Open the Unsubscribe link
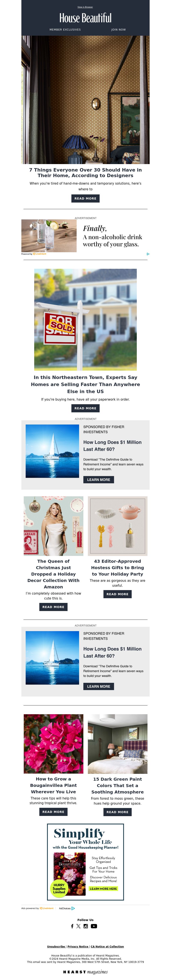Image resolution: width=171 pixels, height=980 pixels. point(56,946)
